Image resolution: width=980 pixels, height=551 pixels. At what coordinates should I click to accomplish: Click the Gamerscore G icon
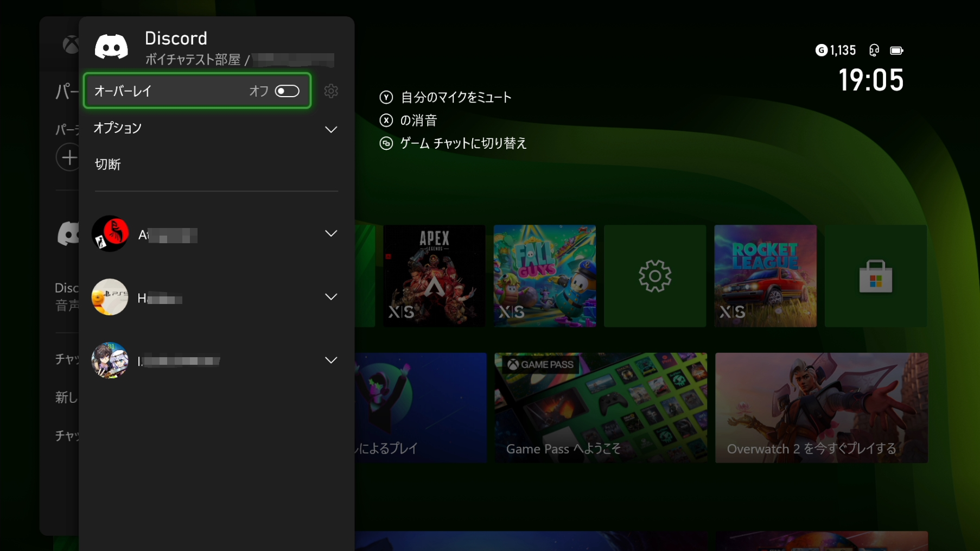pyautogui.click(x=822, y=50)
